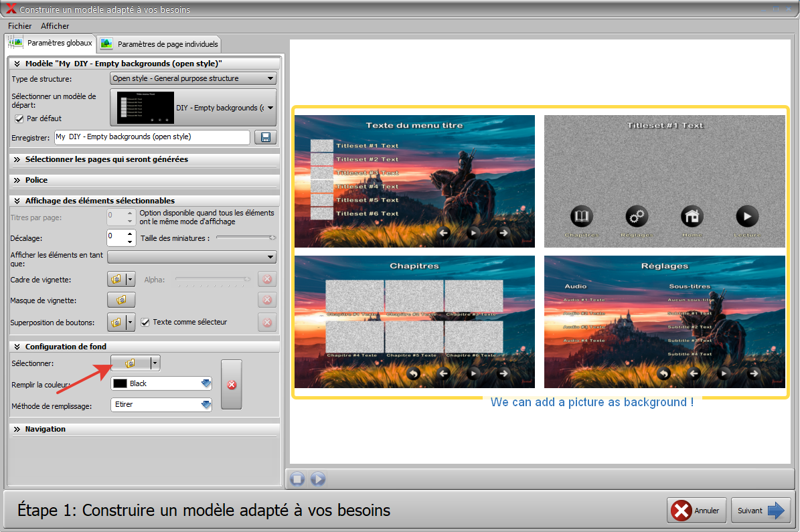This screenshot has width=800, height=532.
Task: Click the Enregistrer model name field
Action: point(152,137)
